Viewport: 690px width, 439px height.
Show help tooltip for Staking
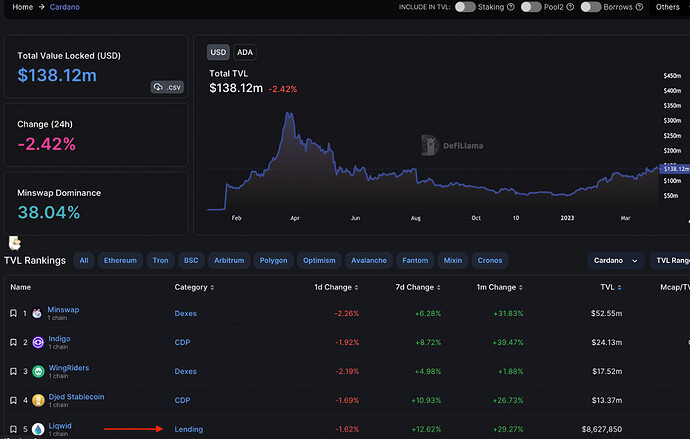click(x=510, y=7)
